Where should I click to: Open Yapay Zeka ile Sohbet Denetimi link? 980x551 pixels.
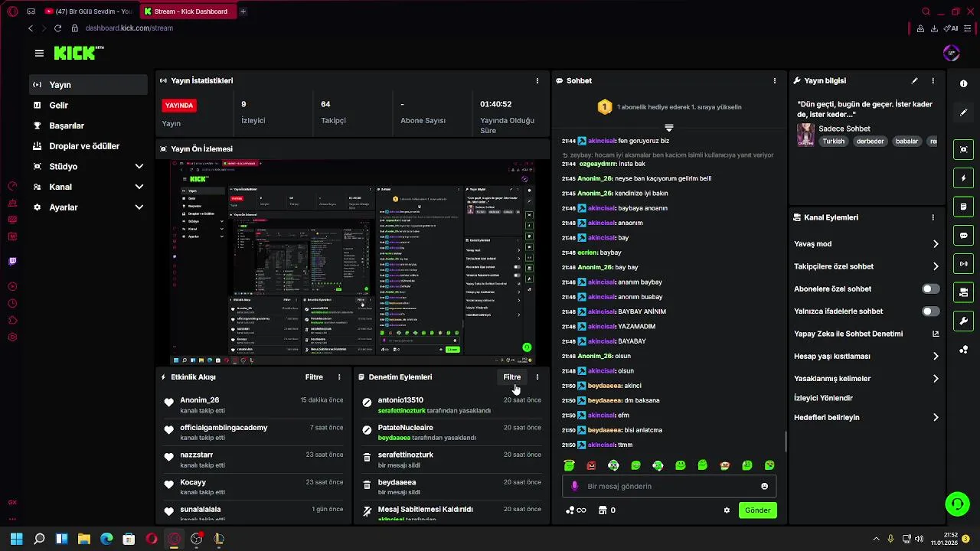point(866,334)
